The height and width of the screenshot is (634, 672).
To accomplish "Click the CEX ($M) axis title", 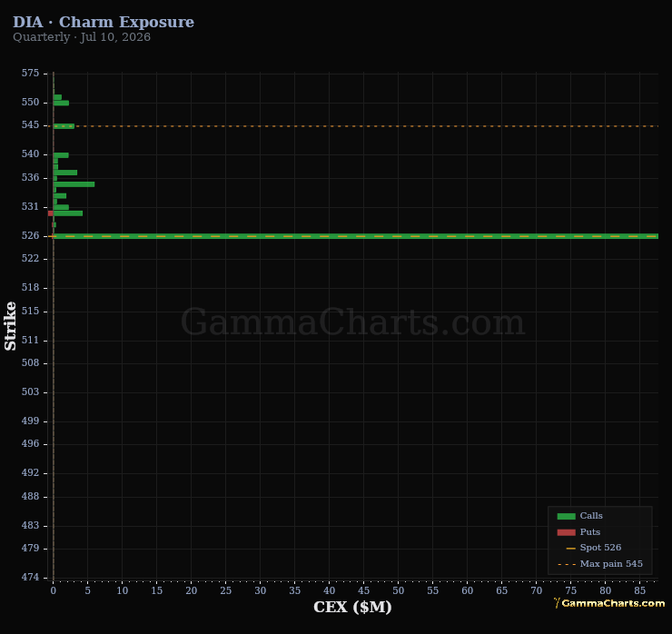I will point(352,607).
